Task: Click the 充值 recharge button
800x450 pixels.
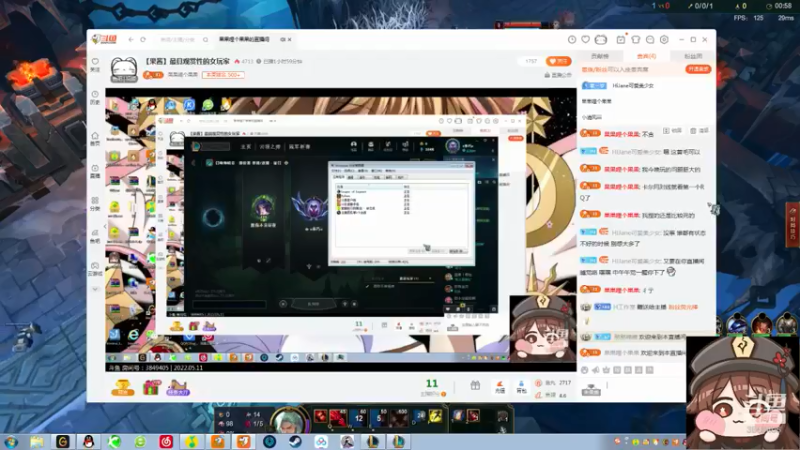Action: point(499,387)
